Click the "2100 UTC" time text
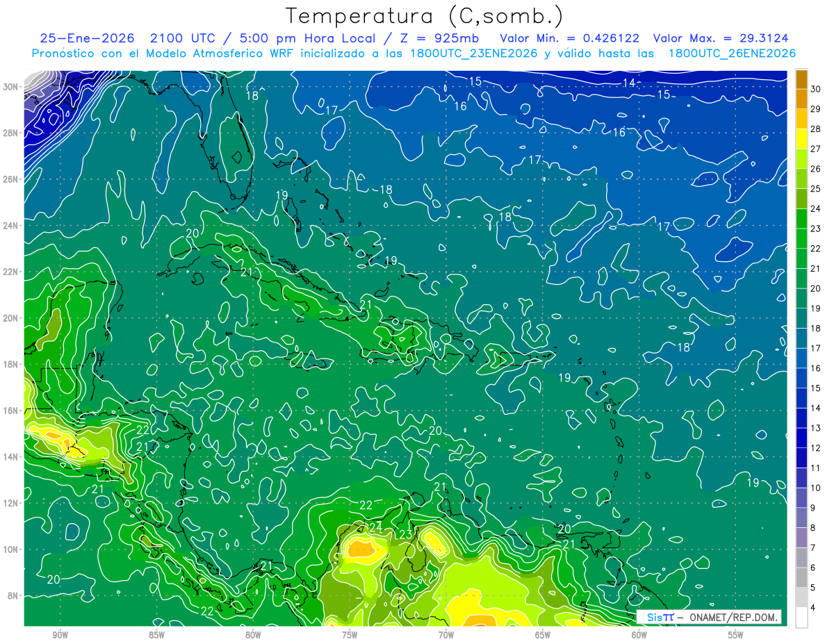The image size is (834, 644). click(x=182, y=38)
